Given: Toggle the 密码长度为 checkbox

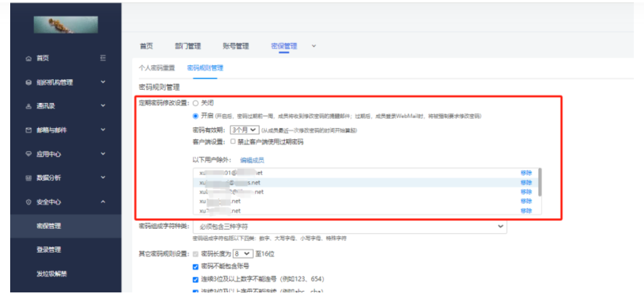Looking at the screenshot, I should pyautogui.click(x=195, y=254).
